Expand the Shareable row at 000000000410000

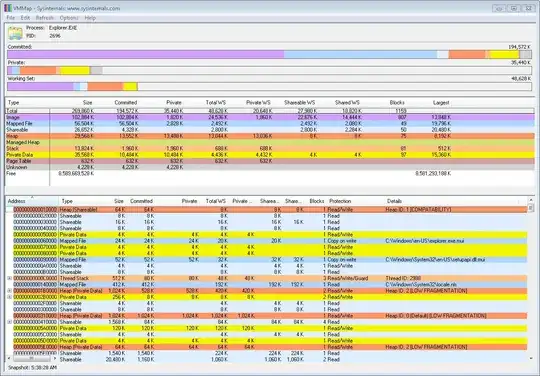(10, 322)
